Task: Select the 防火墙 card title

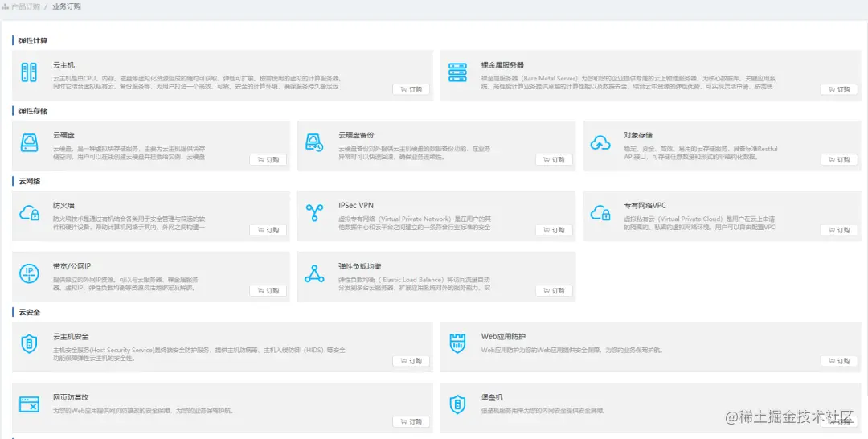Action: tap(63, 205)
